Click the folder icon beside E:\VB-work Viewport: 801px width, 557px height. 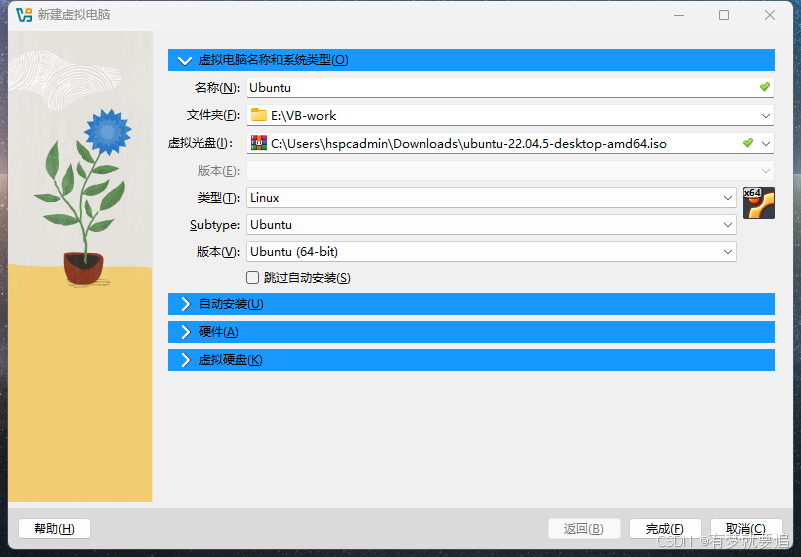pos(258,115)
